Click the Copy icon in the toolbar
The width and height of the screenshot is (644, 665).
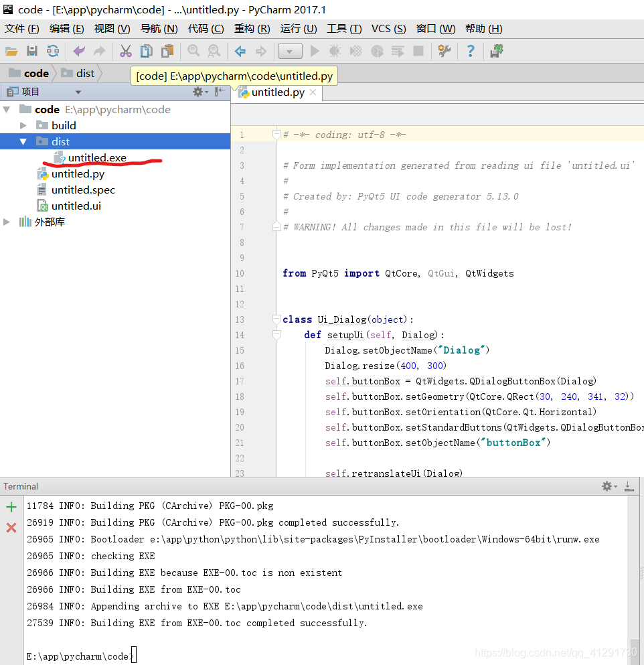(147, 51)
